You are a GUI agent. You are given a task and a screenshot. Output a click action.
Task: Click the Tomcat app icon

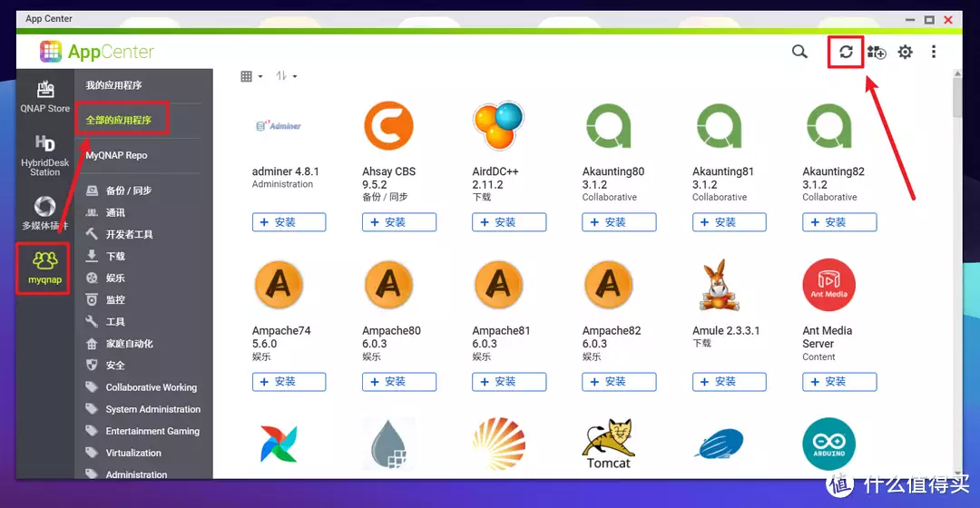(608, 444)
